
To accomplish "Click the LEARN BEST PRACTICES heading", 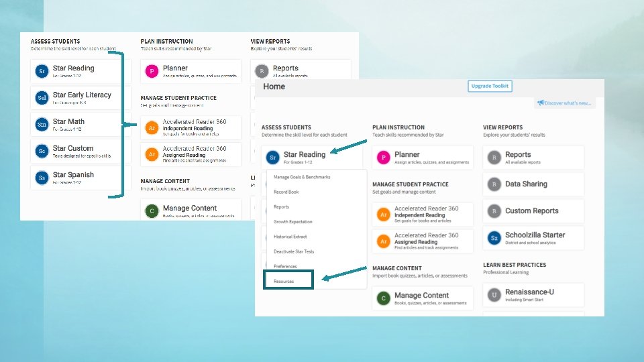I will 515,265.
